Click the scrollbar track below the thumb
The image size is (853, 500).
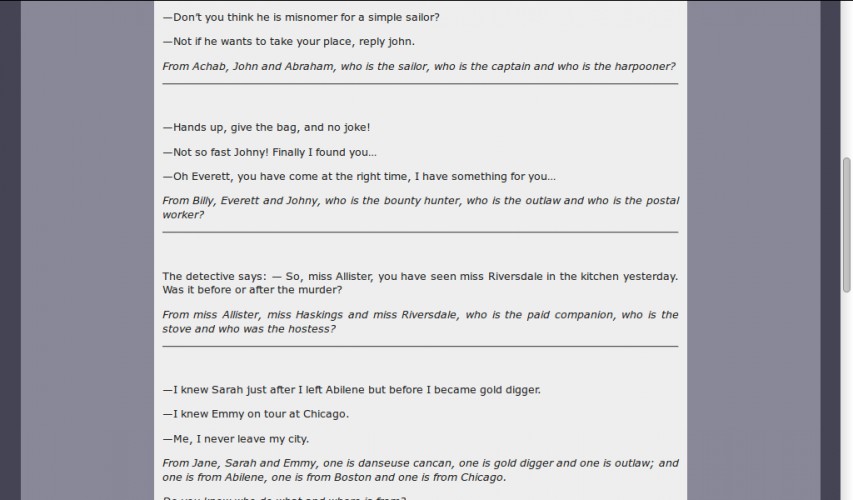pyautogui.click(x=846, y=397)
